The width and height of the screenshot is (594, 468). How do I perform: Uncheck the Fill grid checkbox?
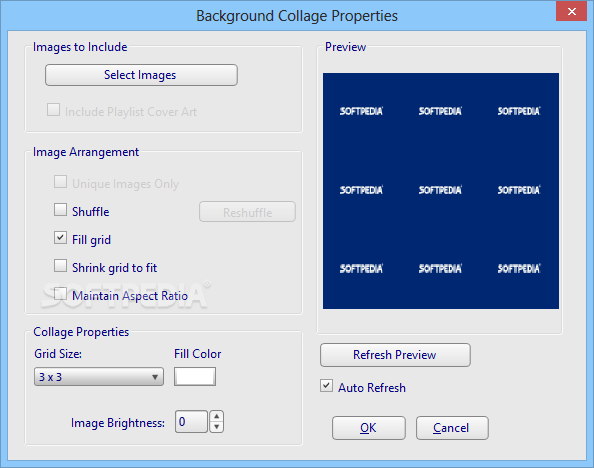pyautogui.click(x=60, y=238)
